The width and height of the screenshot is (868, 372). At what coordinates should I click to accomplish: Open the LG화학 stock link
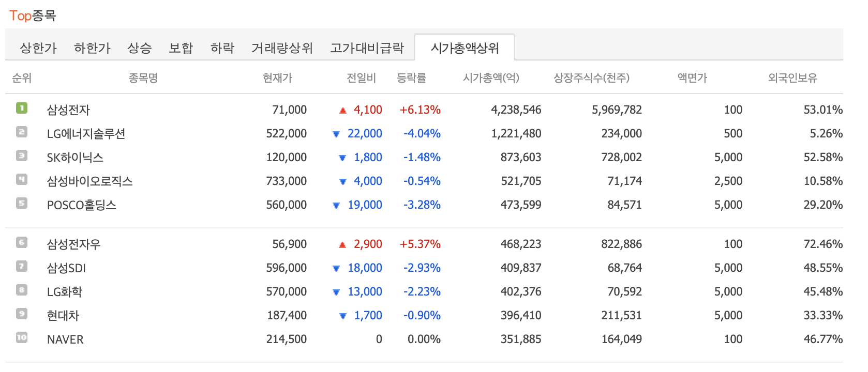(x=65, y=291)
